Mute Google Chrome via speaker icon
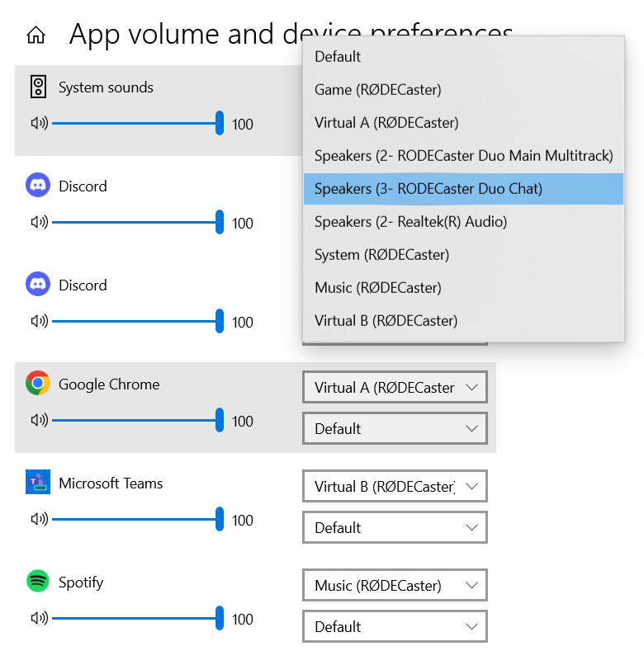Image resolution: width=644 pixels, height=665 pixels. click(39, 420)
